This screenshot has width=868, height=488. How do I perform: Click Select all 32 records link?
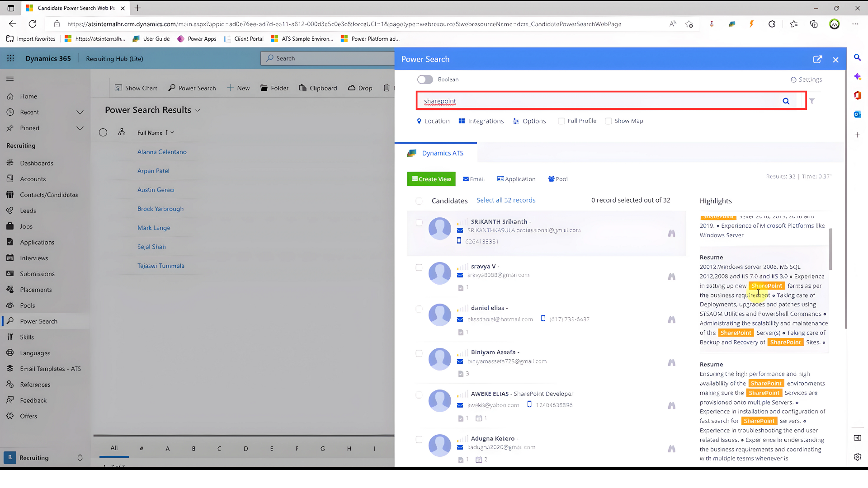(x=506, y=200)
